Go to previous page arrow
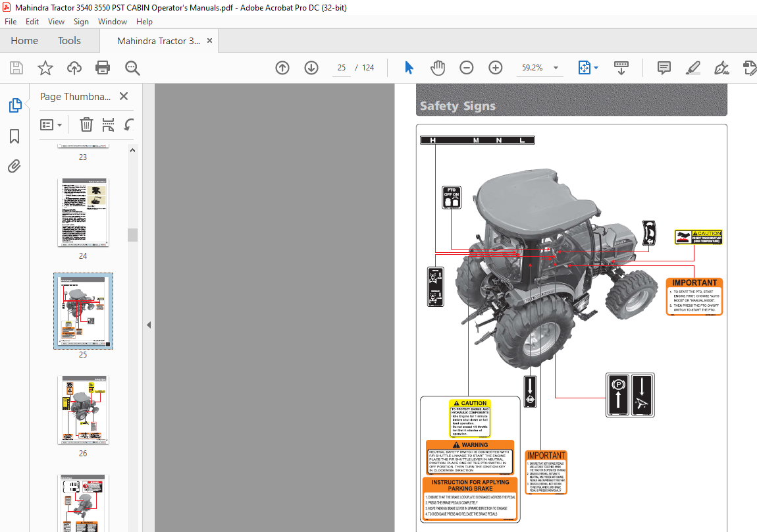 tap(282, 68)
